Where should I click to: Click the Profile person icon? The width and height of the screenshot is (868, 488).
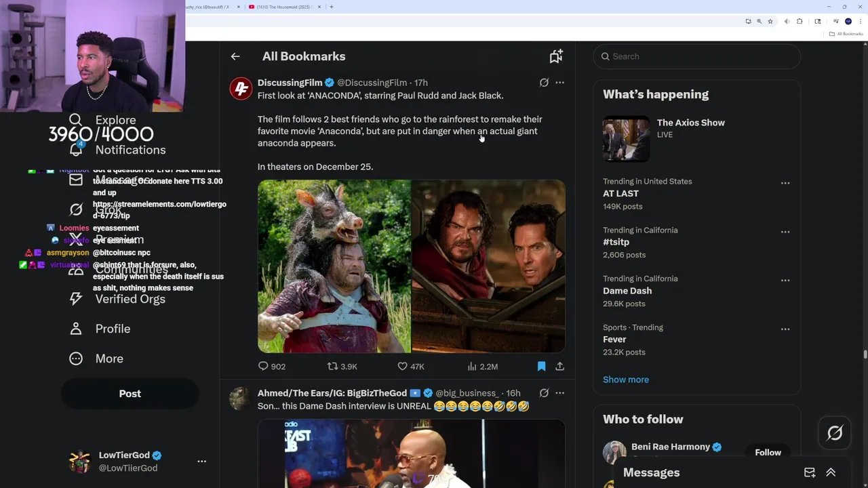point(76,329)
